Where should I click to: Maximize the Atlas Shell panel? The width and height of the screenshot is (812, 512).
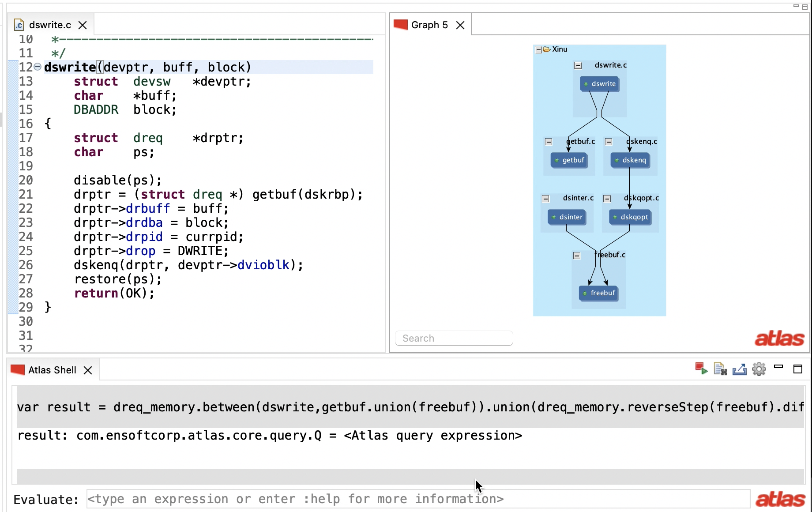pos(798,369)
